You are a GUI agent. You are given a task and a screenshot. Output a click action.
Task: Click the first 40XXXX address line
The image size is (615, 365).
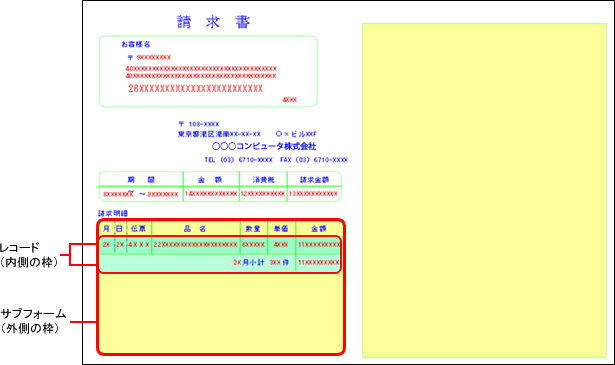point(201,69)
